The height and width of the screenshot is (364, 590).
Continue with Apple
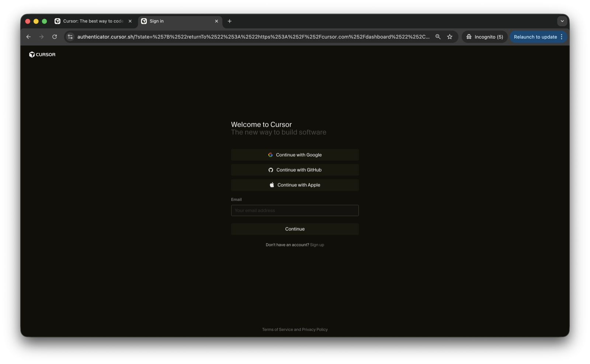pos(295,185)
